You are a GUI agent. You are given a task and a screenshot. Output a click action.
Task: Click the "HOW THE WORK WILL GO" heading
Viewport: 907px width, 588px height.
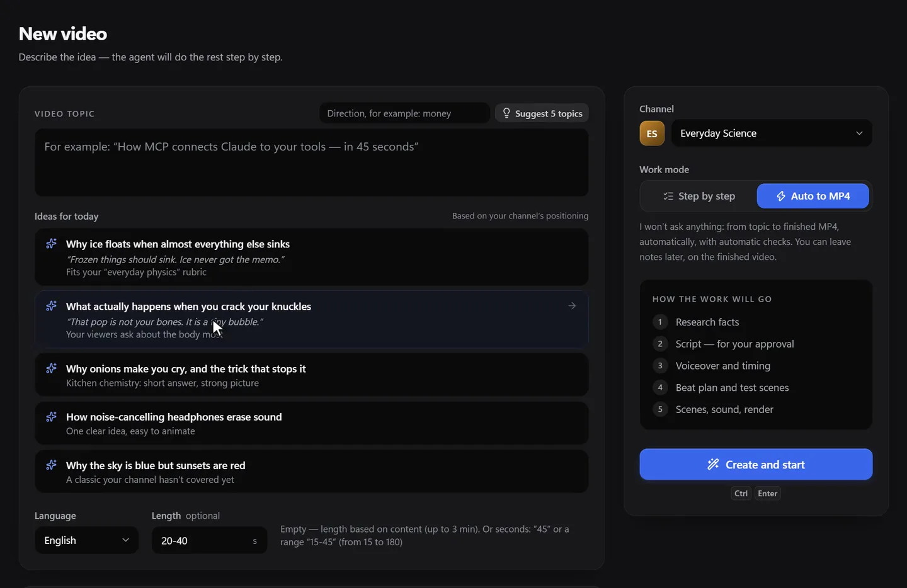point(712,299)
